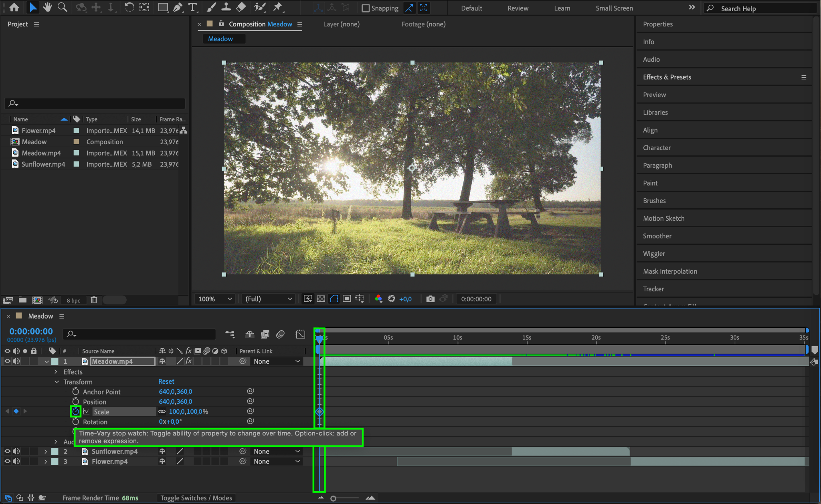
Task: Hide the Sunflower.mp4 layer video
Action: click(x=7, y=451)
